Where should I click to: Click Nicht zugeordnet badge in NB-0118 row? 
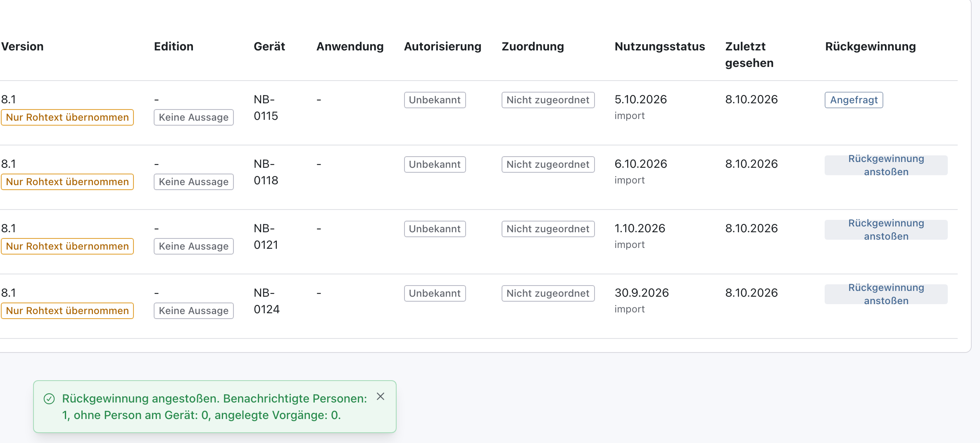[548, 164]
